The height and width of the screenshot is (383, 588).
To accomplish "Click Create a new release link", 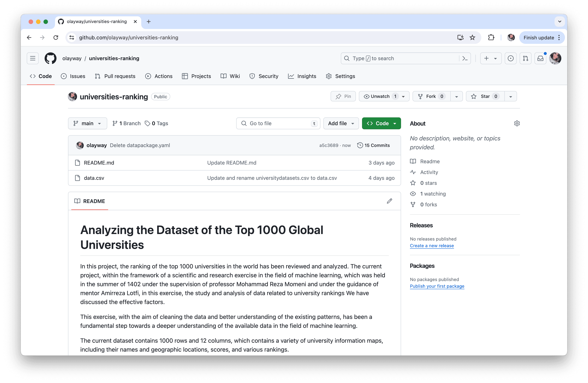I will 432,246.
